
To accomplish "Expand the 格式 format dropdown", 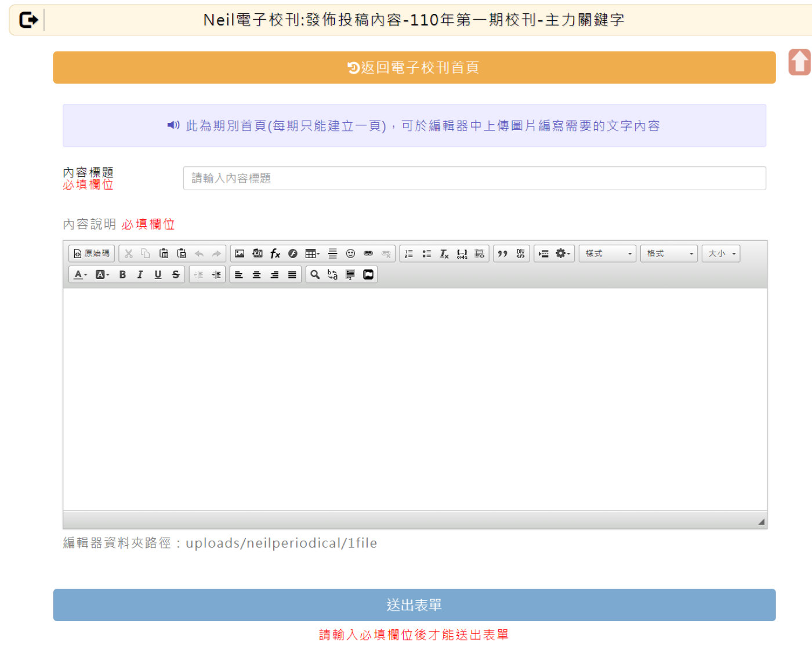I will pyautogui.click(x=669, y=253).
